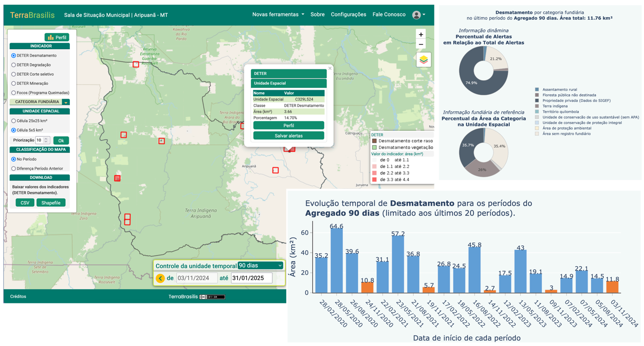This screenshot has height=346, width=644.
Task: Open the 90 dias temporal unit dropdown
Action: (x=261, y=266)
